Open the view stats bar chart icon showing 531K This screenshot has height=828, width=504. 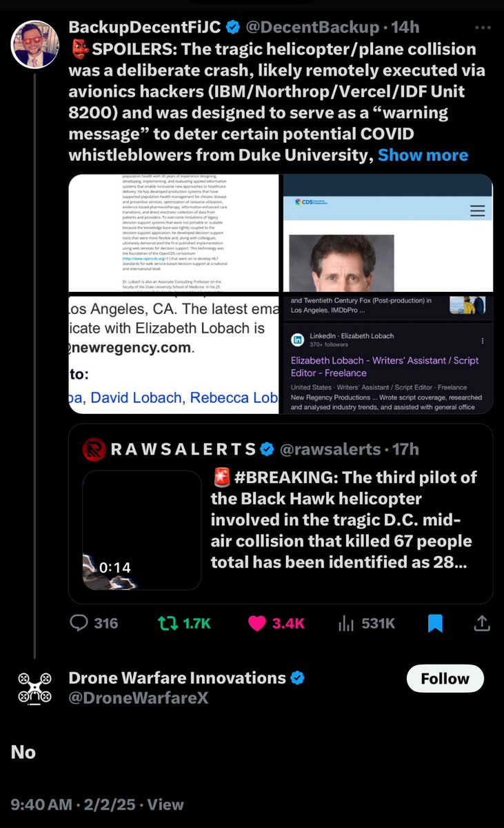pyautogui.click(x=346, y=623)
